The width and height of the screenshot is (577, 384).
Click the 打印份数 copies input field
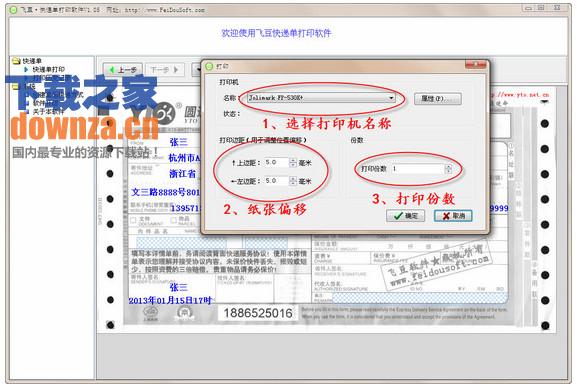tap(418, 168)
